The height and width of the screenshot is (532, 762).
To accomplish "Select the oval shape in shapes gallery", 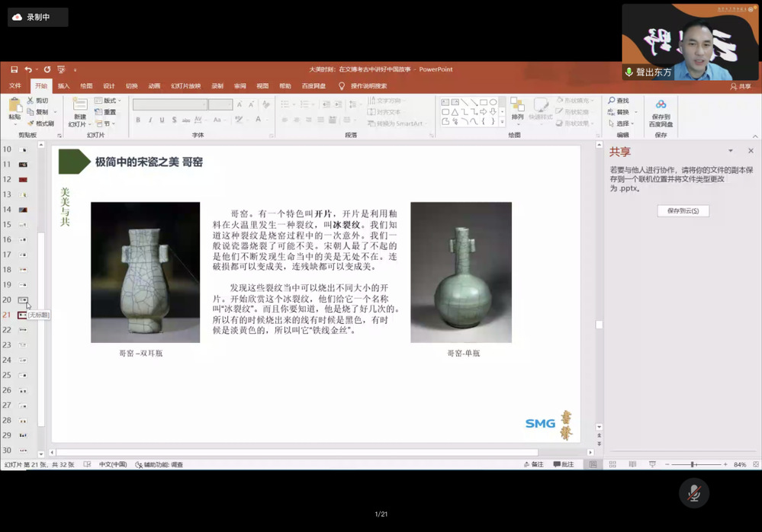I will coord(494,102).
